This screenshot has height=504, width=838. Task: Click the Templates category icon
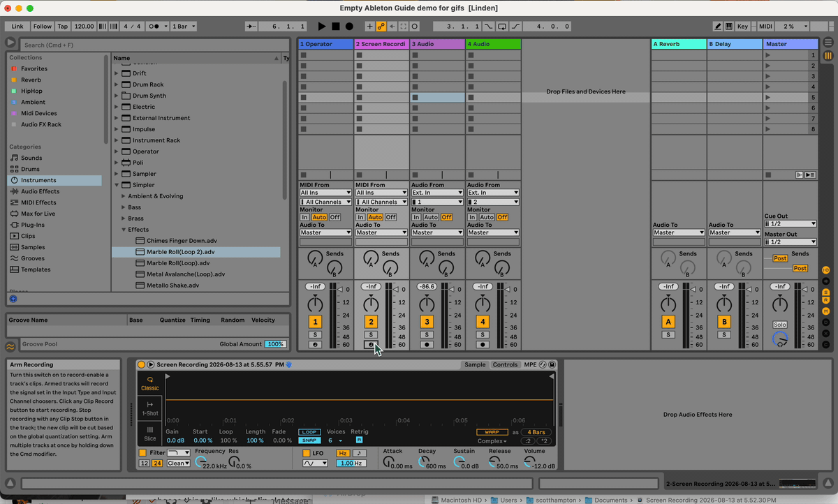click(x=14, y=269)
